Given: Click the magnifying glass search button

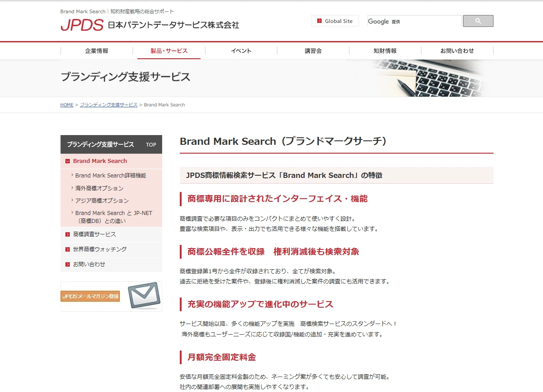Looking at the screenshot, I should click(478, 21).
